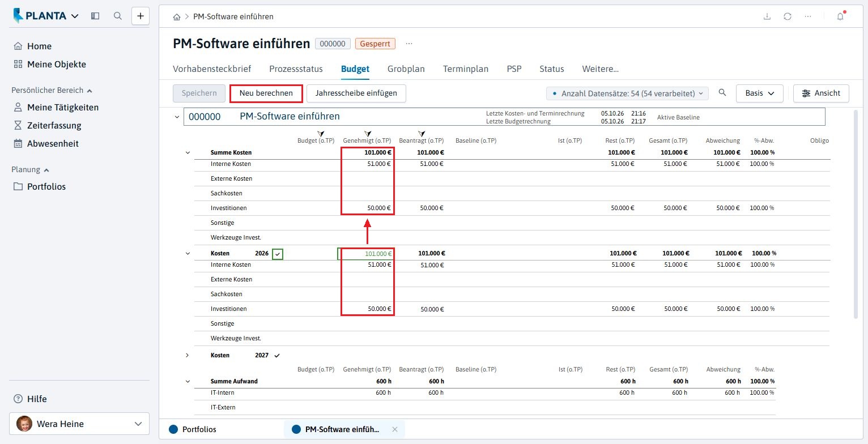Collapse the Persönlicher Bereich section

click(90, 91)
